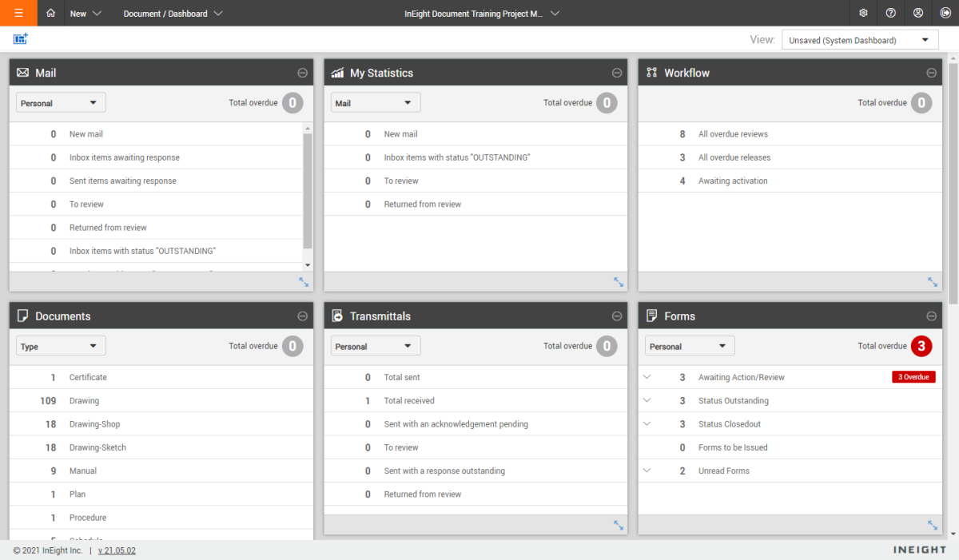Click the Mail widget scrollbar down arrow

308,264
